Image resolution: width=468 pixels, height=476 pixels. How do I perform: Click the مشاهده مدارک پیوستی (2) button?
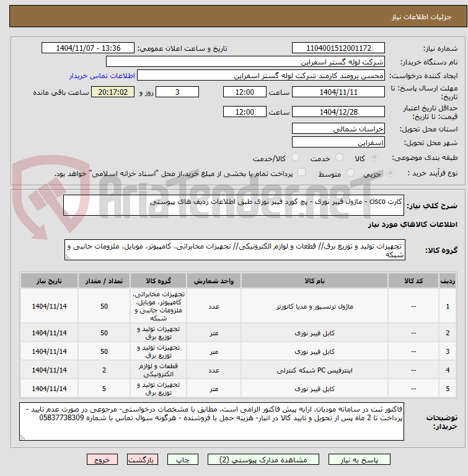[263, 460]
